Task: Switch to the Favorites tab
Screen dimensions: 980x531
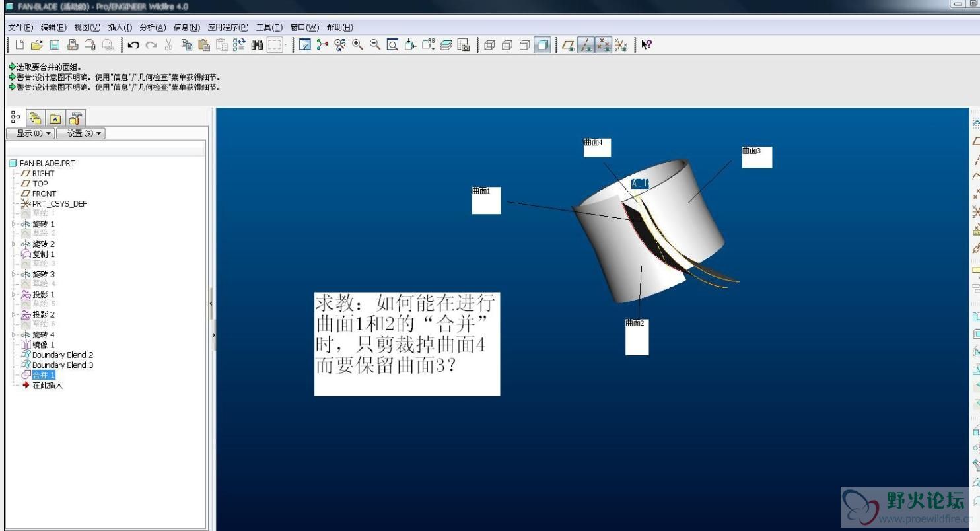Action: pos(55,118)
